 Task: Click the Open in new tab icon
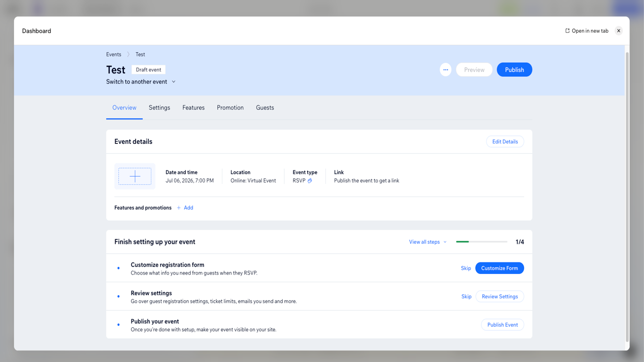(x=568, y=31)
